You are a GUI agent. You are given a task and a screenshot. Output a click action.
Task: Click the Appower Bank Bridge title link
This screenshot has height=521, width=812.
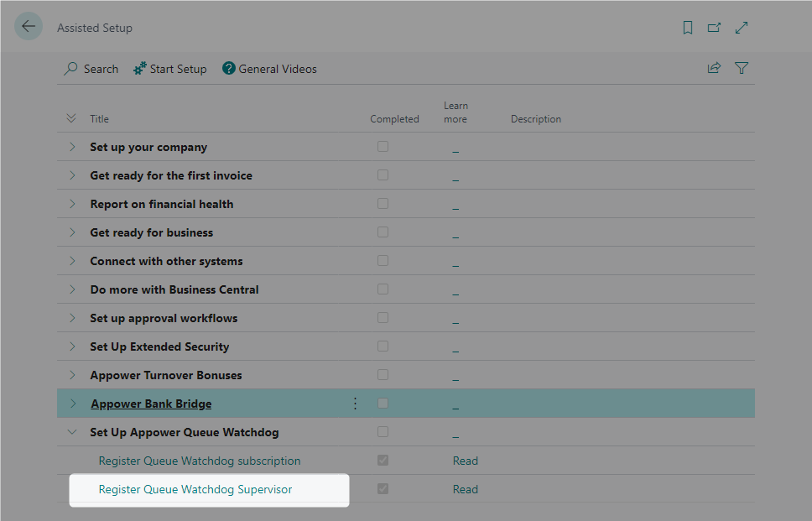click(150, 403)
